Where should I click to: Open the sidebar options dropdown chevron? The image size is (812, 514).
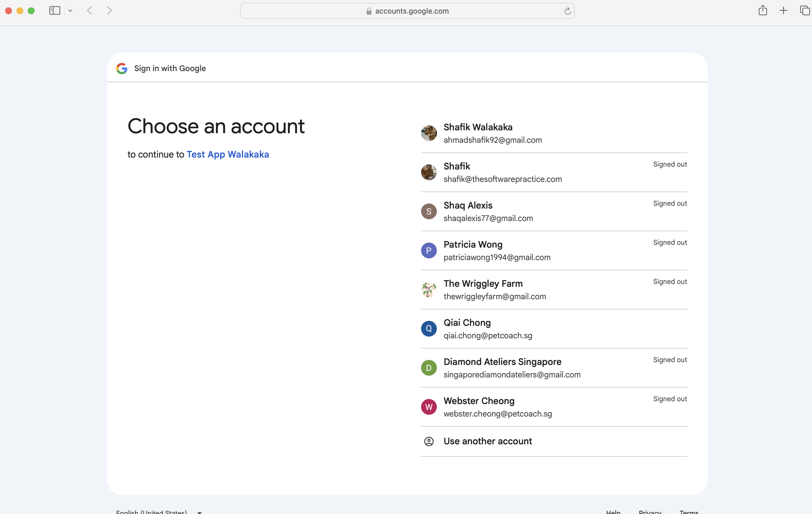pyautogui.click(x=70, y=11)
